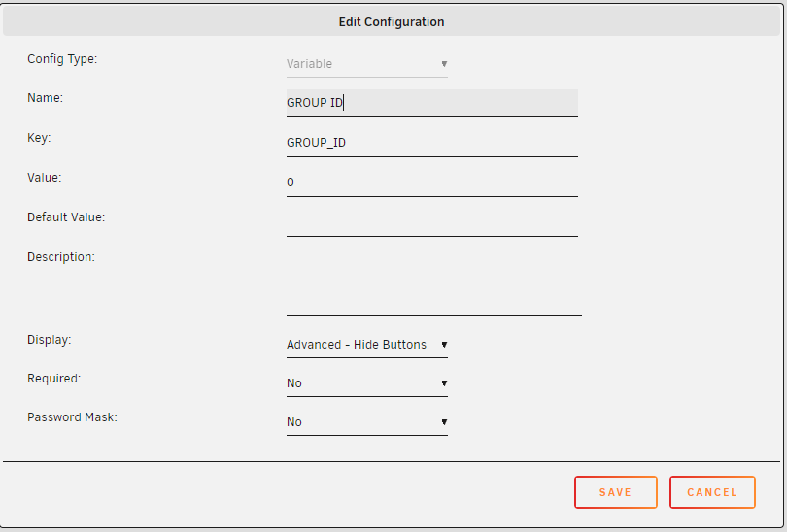Click the Edit Configuration title bar
Image resolution: width=787 pixels, height=532 pixels.
coord(392,21)
